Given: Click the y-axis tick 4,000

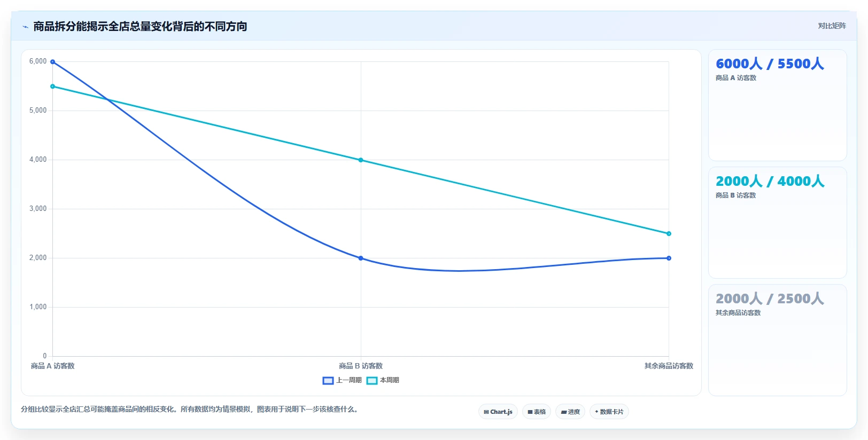Looking at the screenshot, I should pyautogui.click(x=38, y=160).
